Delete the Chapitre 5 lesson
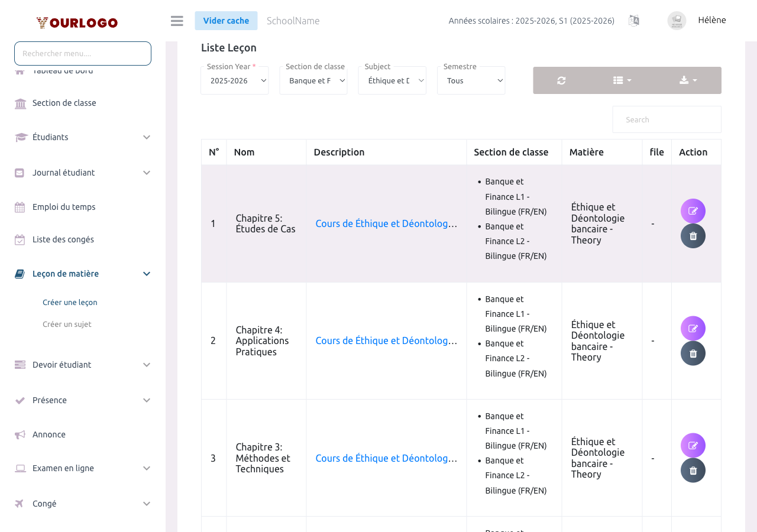Screen dimensions: 757x532 tap(693, 236)
